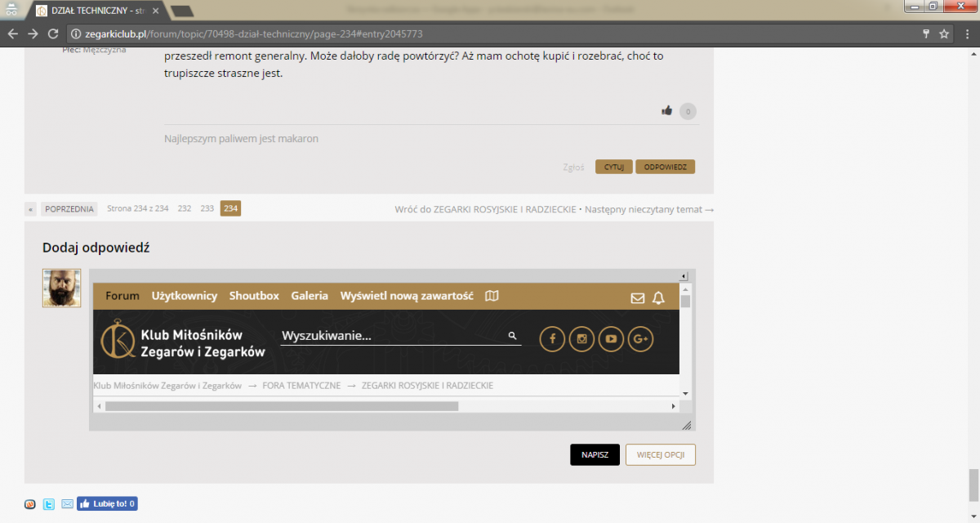Go to page 232
980x523 pixels.
pyautogui.click(x=185, y=209)
